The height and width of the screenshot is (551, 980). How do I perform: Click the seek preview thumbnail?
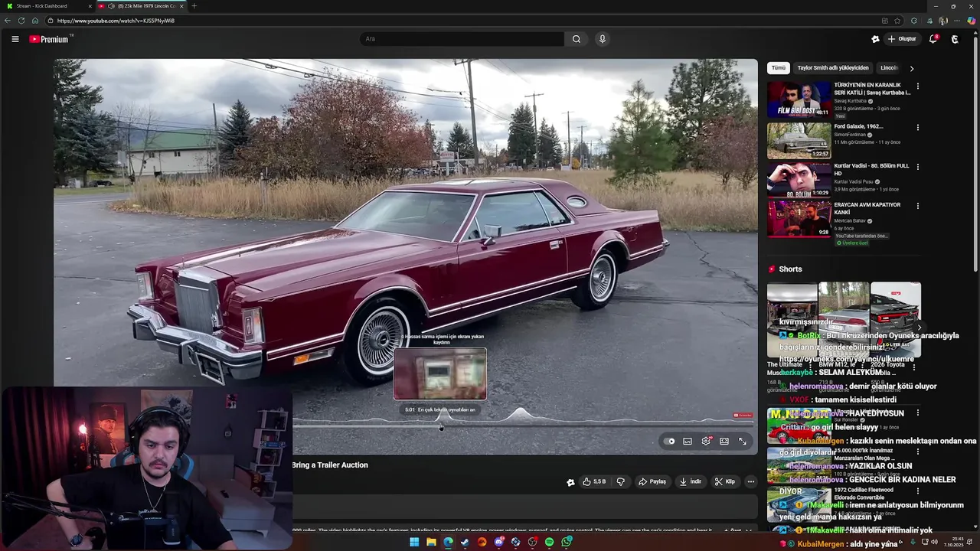440,374
